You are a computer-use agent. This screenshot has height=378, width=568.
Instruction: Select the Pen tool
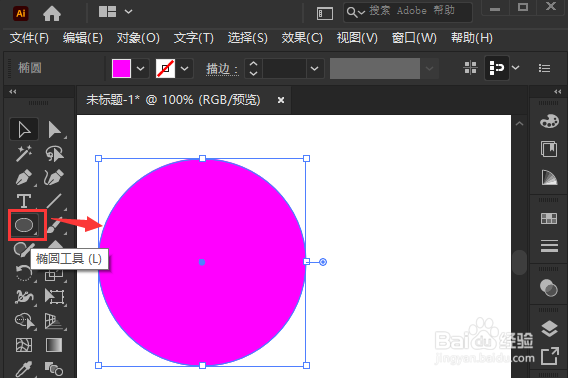point(24,178)
